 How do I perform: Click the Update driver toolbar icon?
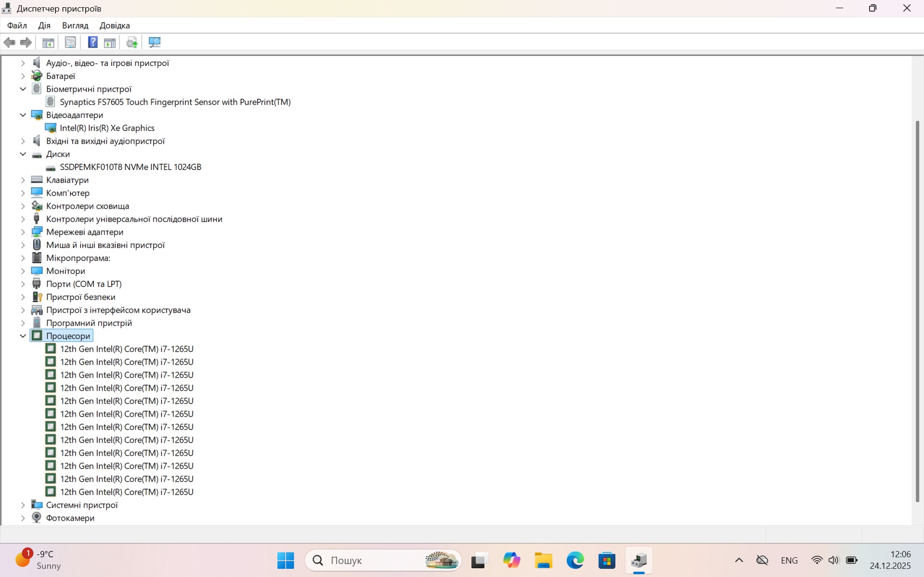point(132,42)
